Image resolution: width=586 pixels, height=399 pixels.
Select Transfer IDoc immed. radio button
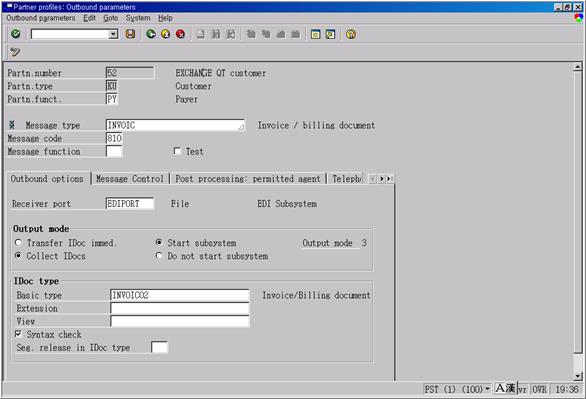[18, 242]
